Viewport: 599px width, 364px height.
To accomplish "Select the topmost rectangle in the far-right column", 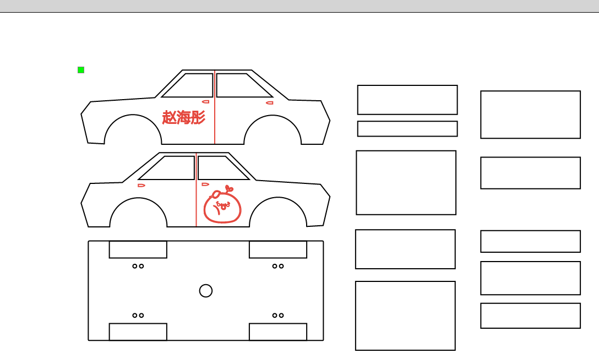I will pyautogui.click(x=531, y=115).
